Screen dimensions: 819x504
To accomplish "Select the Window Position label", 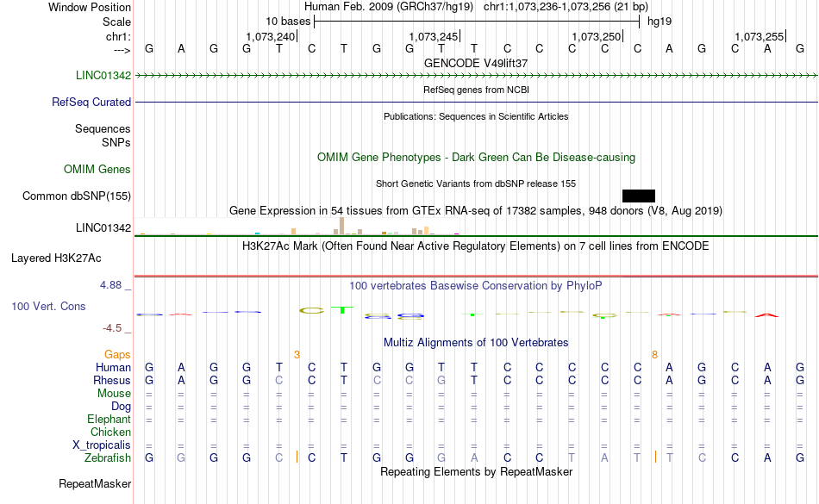I will point(90,7).
